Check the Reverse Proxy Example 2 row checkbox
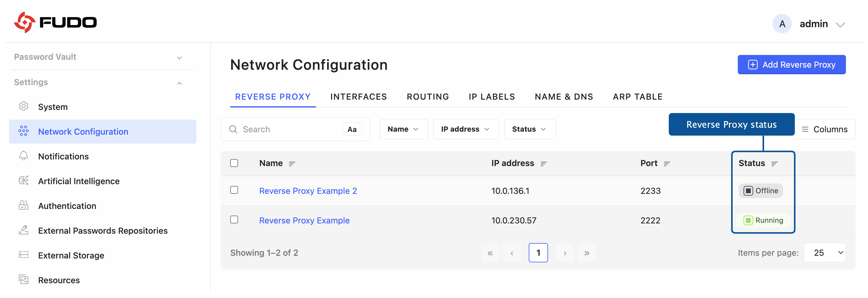 point(234,190)
